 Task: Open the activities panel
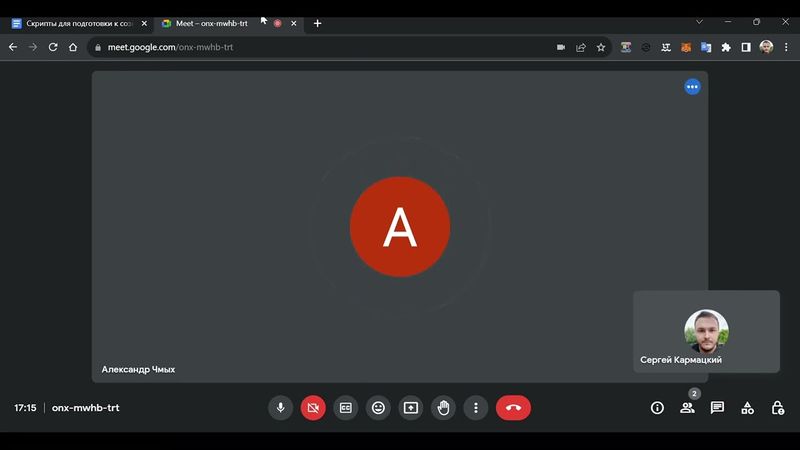747,408
